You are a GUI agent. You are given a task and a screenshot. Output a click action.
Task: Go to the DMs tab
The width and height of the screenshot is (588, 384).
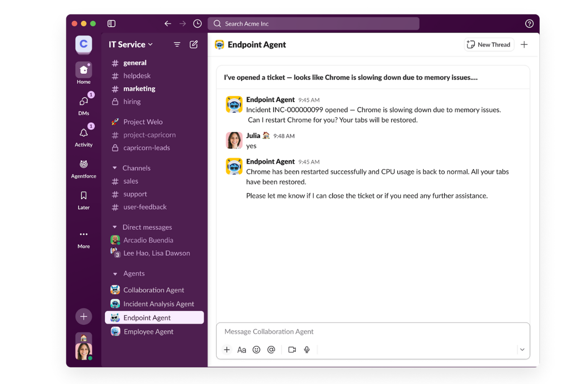84,105
